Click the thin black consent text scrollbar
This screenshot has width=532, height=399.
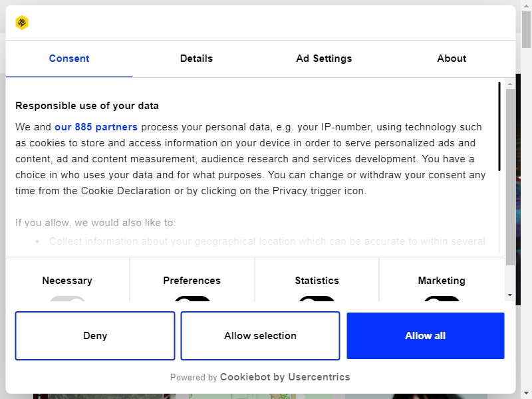499,126
